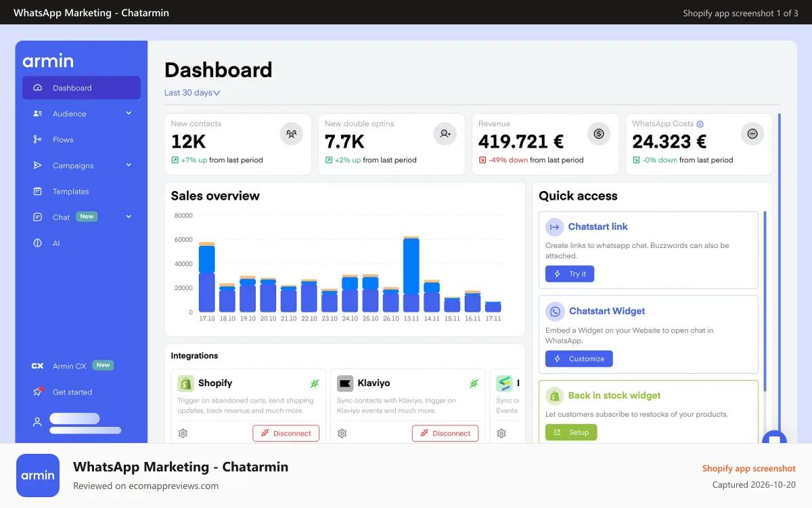The height and width of the screenshot is (508, 812).
Task: Click the Armin CX icon
Action: coord(38,366)
